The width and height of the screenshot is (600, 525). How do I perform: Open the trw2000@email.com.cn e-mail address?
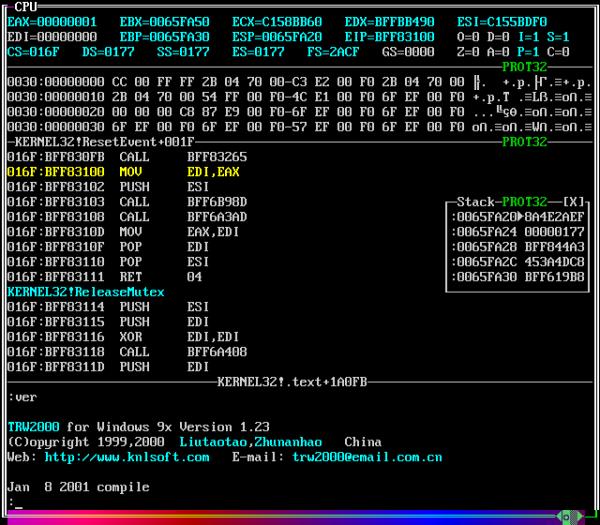click(367, 457)
